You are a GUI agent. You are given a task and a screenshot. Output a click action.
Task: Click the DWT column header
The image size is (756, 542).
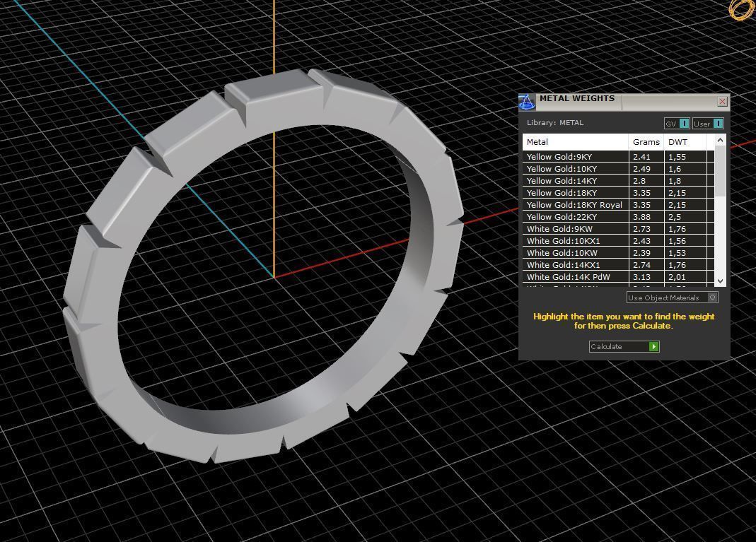685,142
